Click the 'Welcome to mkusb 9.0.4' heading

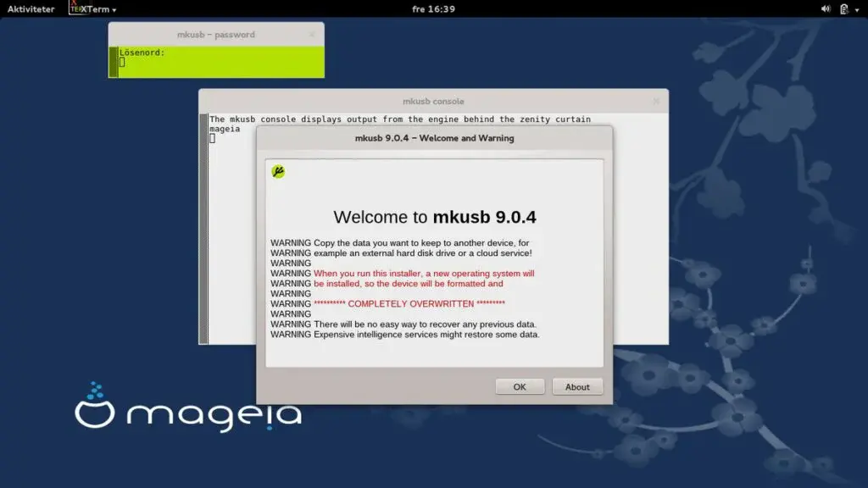point(435,217)
